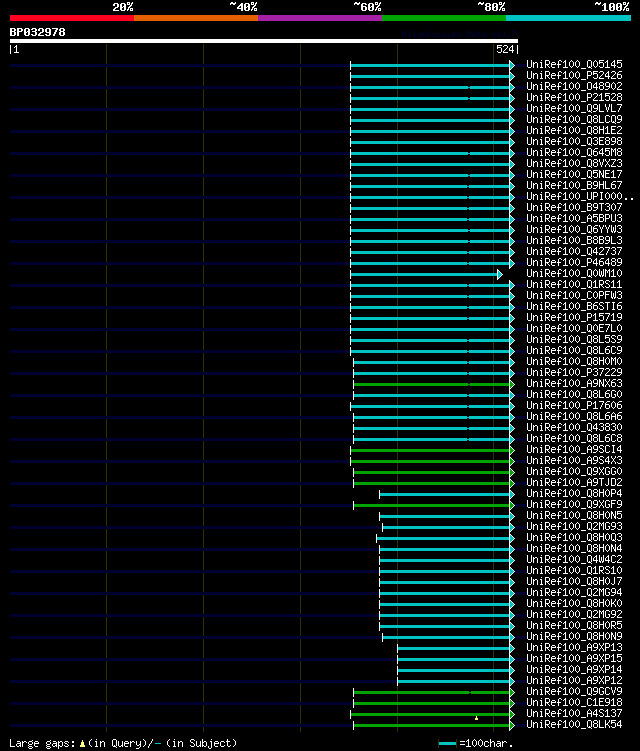Image resolution: width=640 pixels, height=751 pixels.
Task: Select the UniRef100_Q9GCV9 label
Action: pos(574,692)
